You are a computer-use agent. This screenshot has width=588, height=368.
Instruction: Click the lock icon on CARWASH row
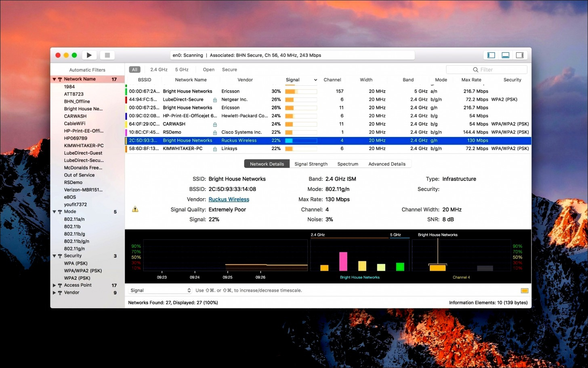(x=215, y=125)
